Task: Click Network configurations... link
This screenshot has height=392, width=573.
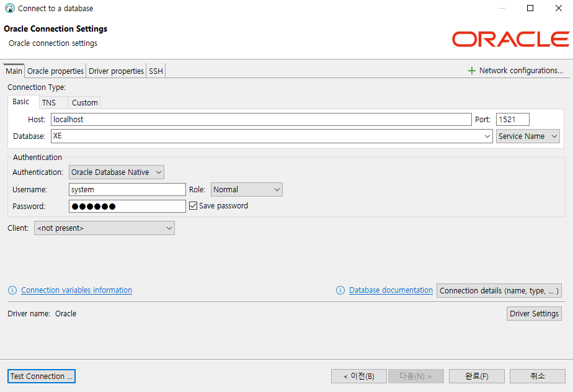Action: pyautogui.click(x=521, y=71)
